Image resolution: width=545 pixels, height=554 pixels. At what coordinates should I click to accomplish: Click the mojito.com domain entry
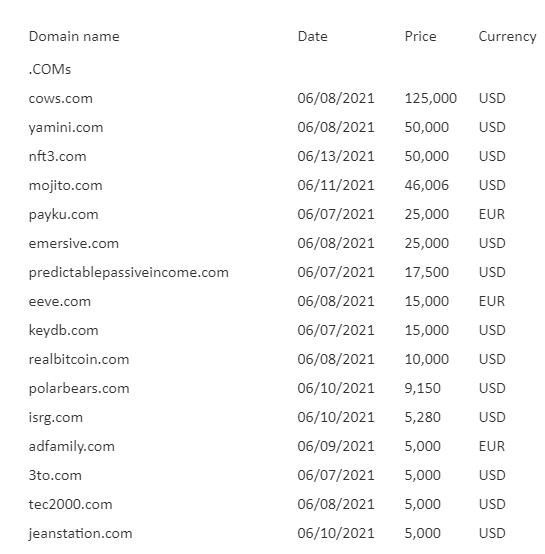coord(66,185)
